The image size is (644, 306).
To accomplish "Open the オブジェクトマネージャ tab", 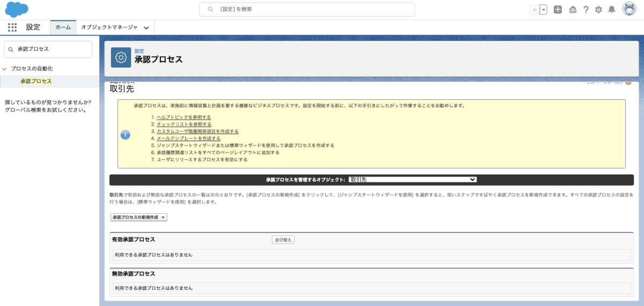I will (109, 27).
